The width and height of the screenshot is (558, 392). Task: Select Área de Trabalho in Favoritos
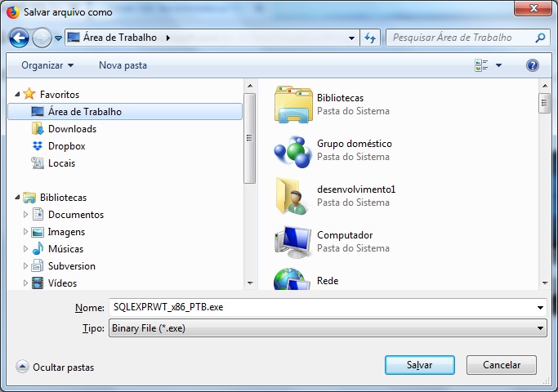point(125,112)
